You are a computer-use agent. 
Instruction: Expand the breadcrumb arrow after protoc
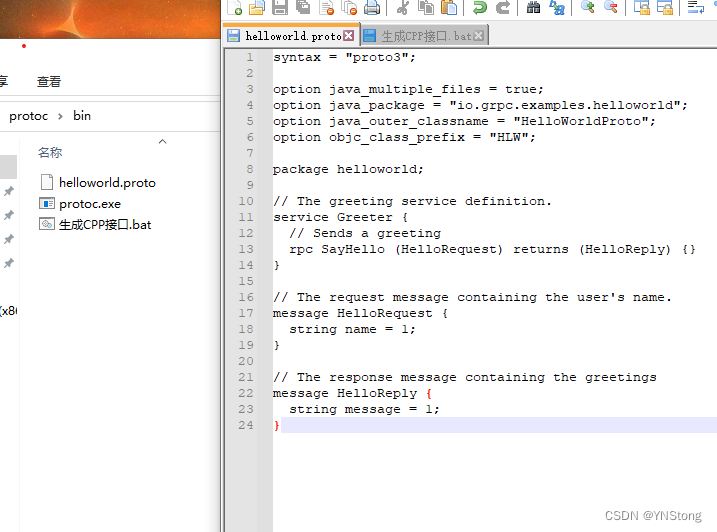(60, 116)
